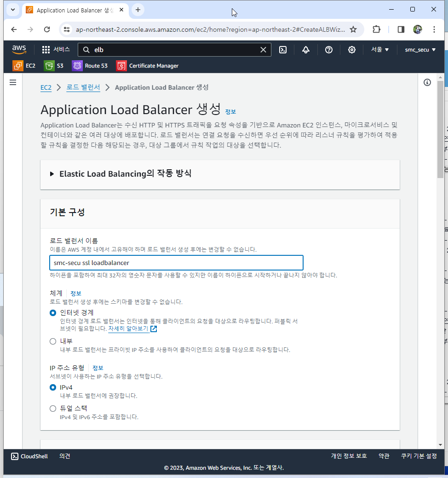Open the info panel circle icon
The height and width of the screenshot is (478, 448).
(x=427, y=82)
